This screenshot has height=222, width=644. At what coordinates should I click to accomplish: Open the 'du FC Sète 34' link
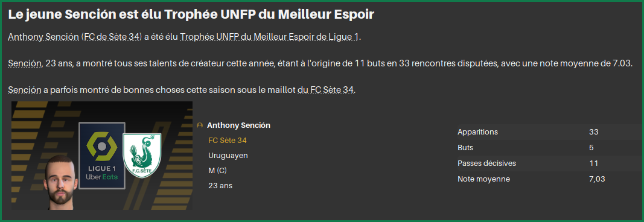[326, 90]
